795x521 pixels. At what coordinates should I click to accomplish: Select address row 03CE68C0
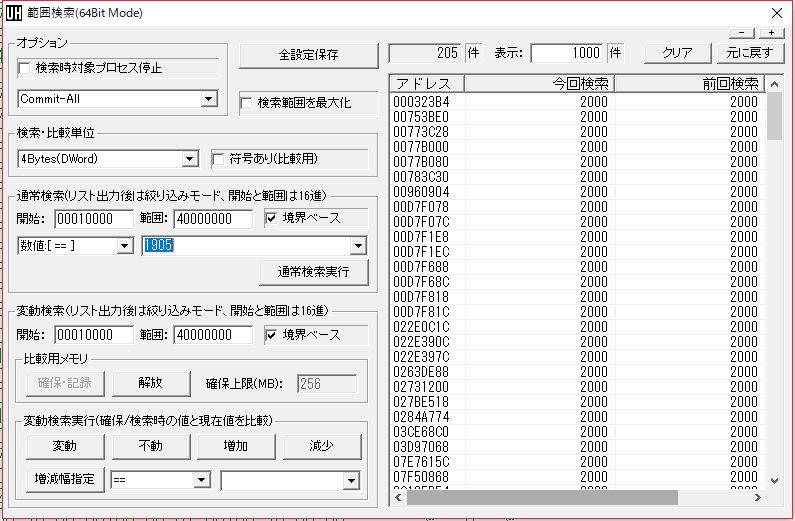(577, 432)
